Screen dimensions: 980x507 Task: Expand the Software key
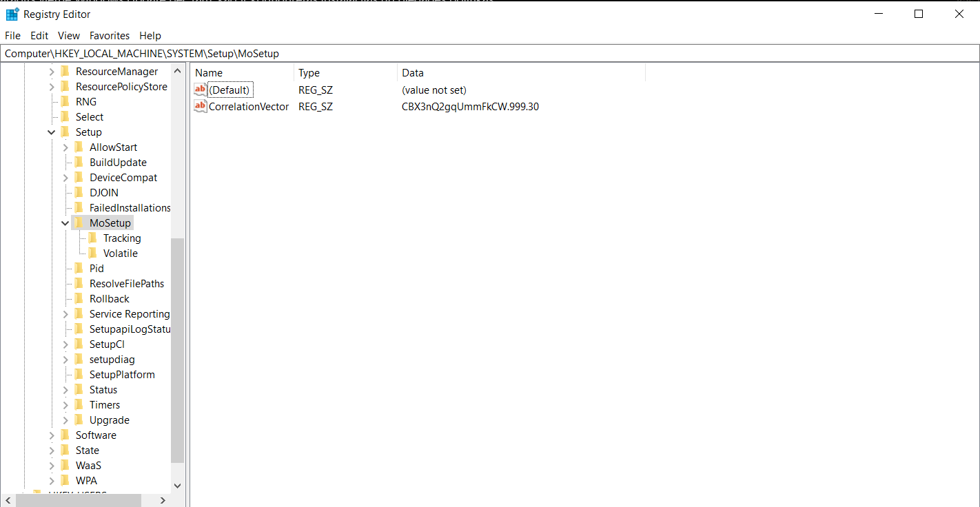51,435
